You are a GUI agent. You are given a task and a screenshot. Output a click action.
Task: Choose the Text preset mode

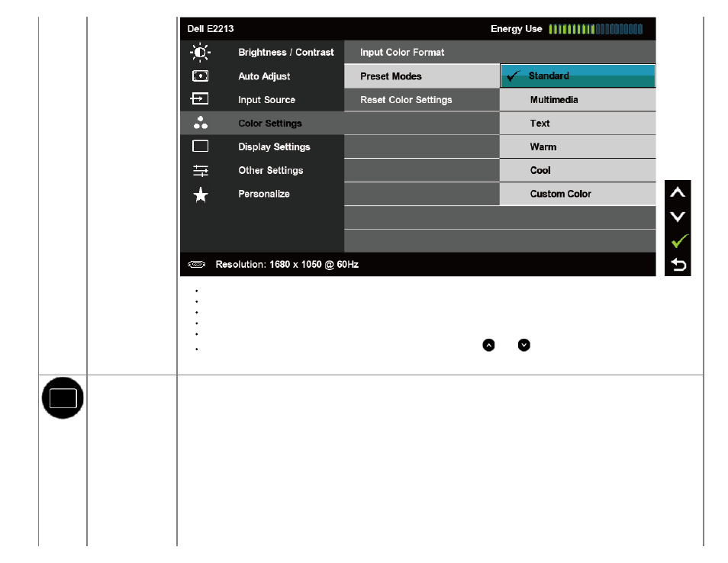(578, 124)
